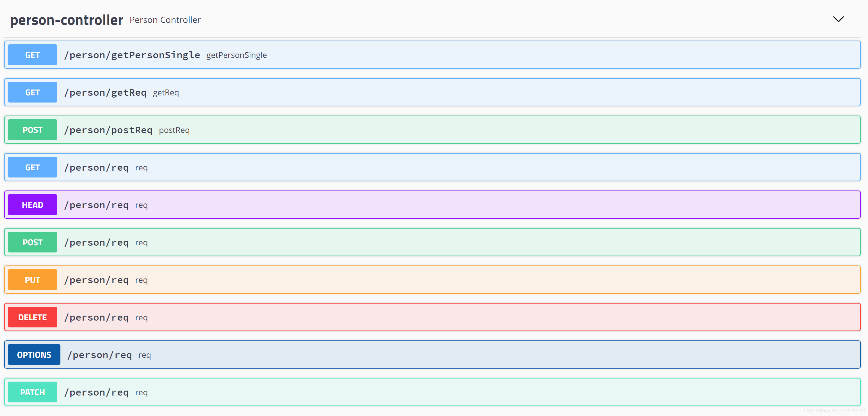Click the POST badge of /person/req
The height and width of the screenshot is (416, 868).
32,242
